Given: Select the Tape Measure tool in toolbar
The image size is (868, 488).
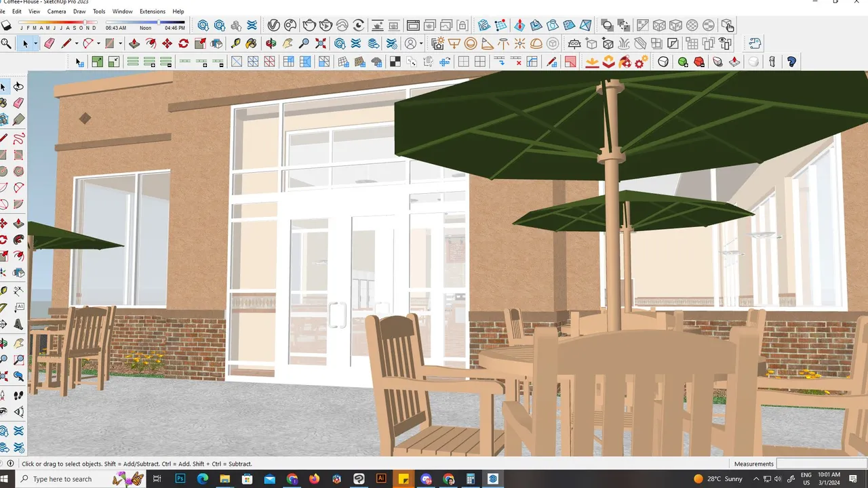Looking at the screenshot, I should pos(235,43).
